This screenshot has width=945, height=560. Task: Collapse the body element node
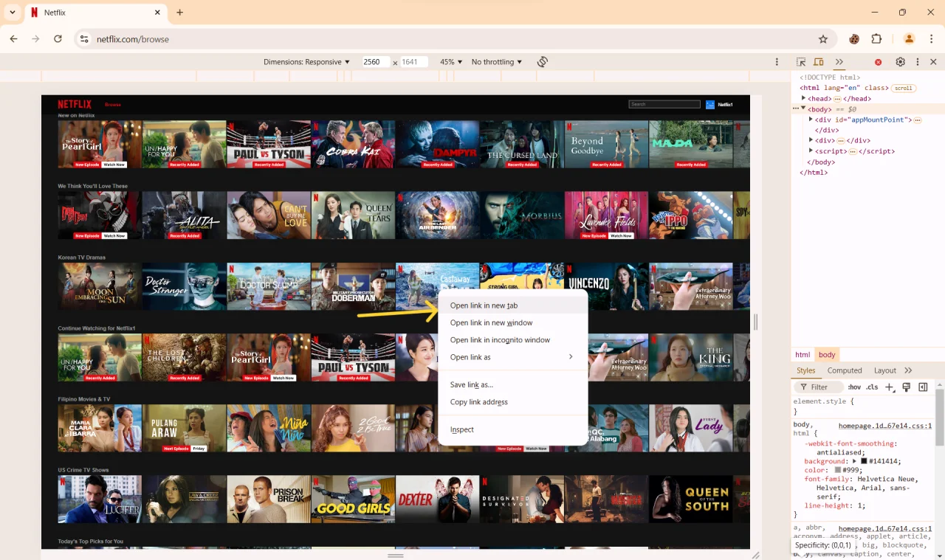click(x=804, y=108)
